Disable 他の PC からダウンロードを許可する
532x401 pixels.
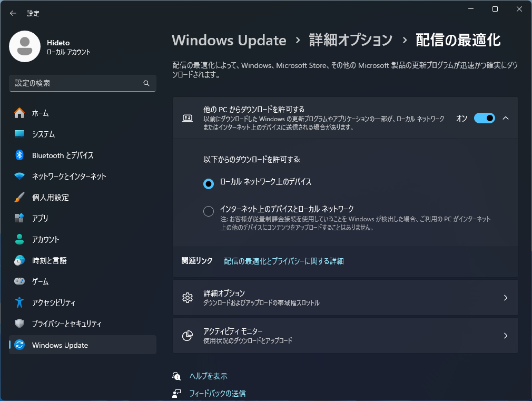pos(484,118)
